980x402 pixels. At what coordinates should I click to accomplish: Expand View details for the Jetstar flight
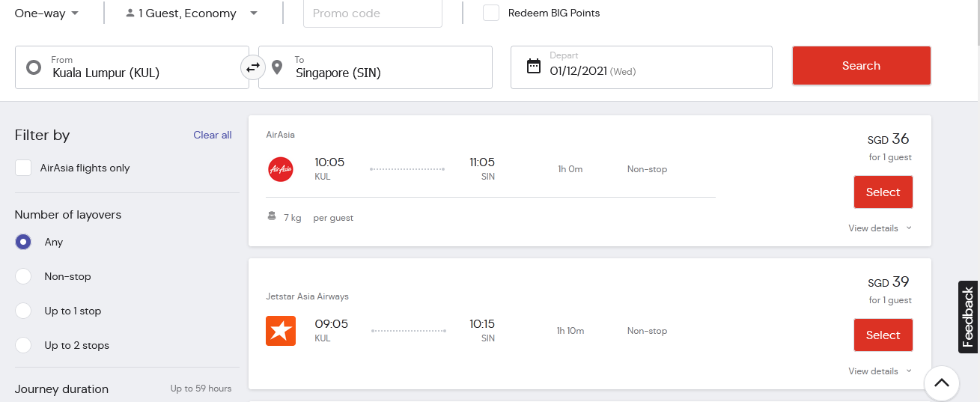(880, 371)
